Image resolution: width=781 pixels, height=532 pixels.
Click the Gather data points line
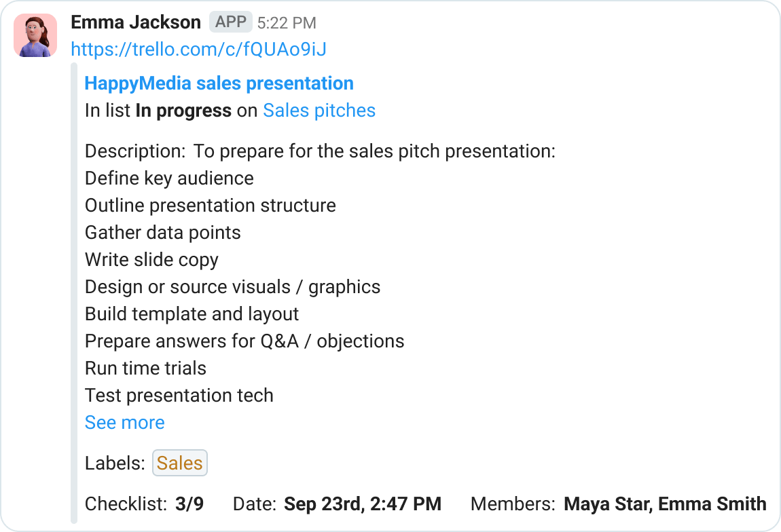[x=163, y=233]
